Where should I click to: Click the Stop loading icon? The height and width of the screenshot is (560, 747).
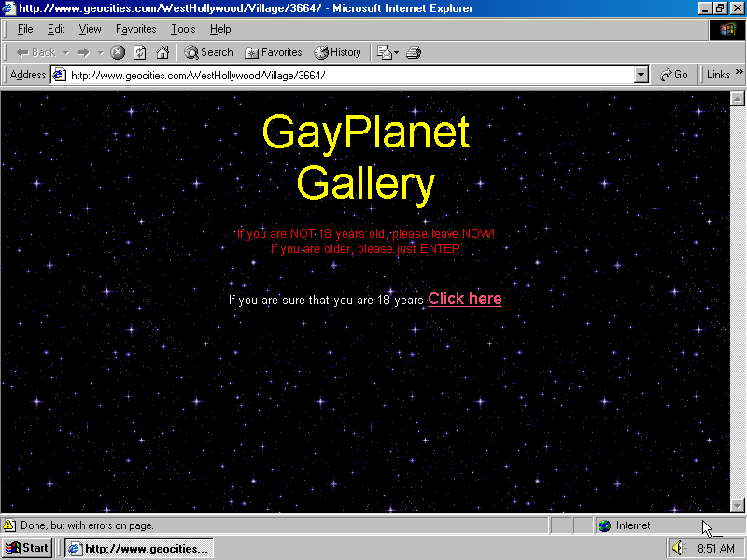click(118, 52)
